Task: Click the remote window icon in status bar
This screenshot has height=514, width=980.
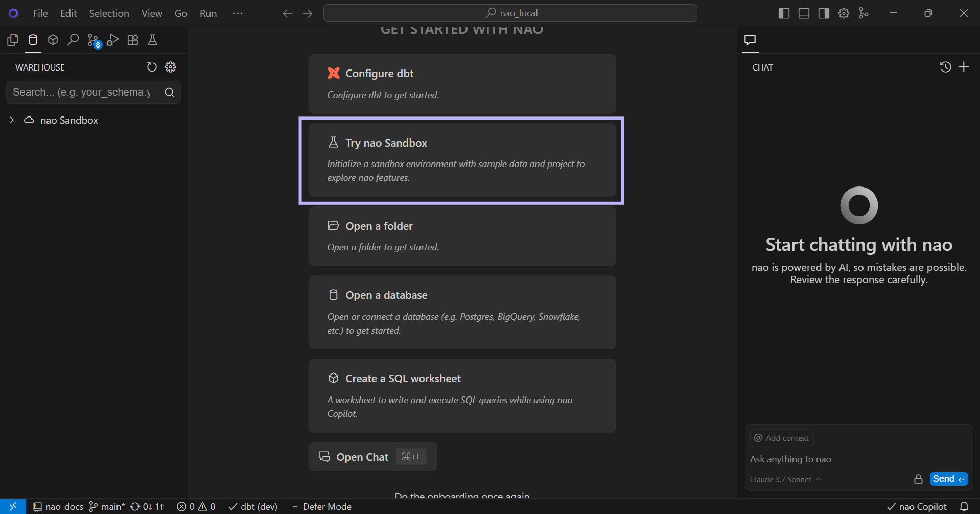Action: point(13,506)
